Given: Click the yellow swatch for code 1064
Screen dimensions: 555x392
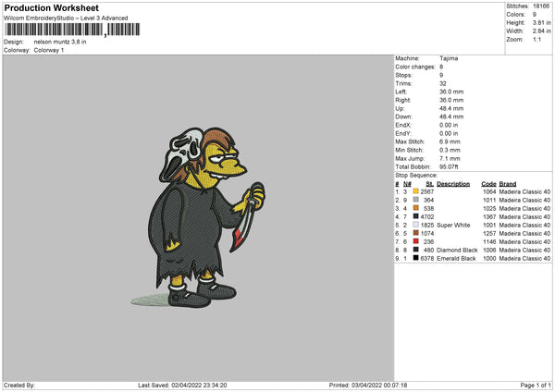Looking at the screenshot, I should pos(416,191).
